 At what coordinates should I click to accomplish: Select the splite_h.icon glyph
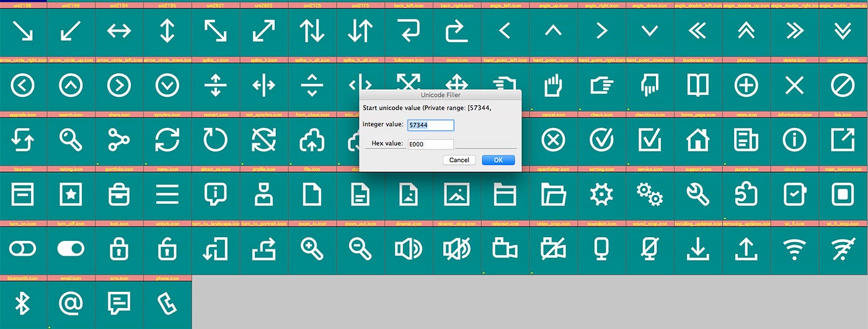[x=263, y=86]
